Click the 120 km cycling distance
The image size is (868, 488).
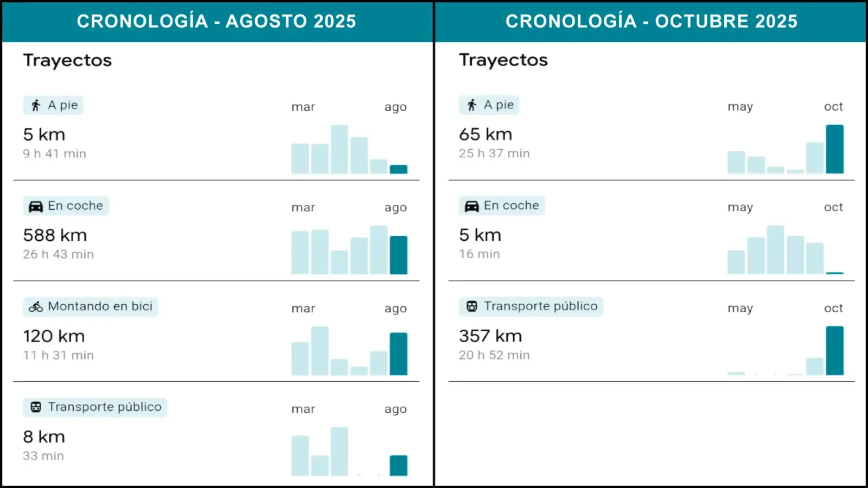click(x=54, y=336)
